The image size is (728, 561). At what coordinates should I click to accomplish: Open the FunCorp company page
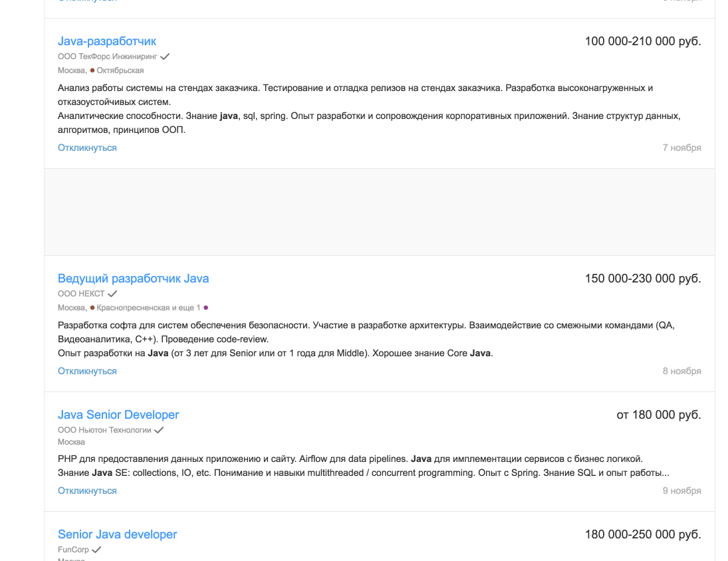(x=73, y=550)
